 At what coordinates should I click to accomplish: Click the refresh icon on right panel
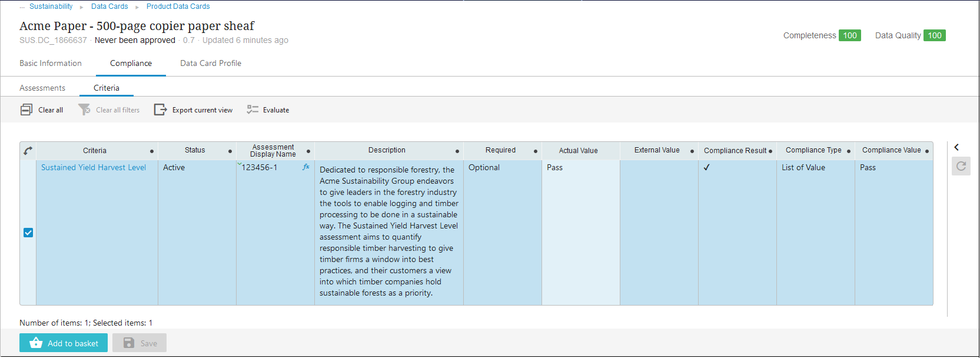(961, 167)
